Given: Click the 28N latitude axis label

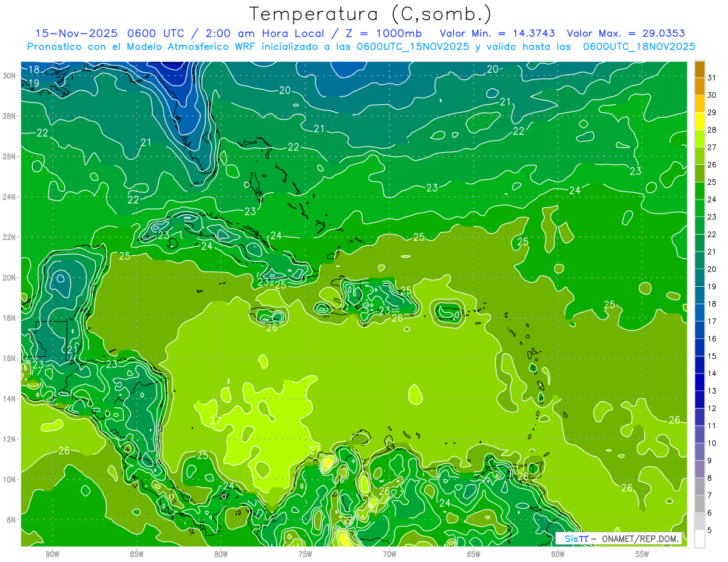Looking at the screenshot, I should coord(8,116).
